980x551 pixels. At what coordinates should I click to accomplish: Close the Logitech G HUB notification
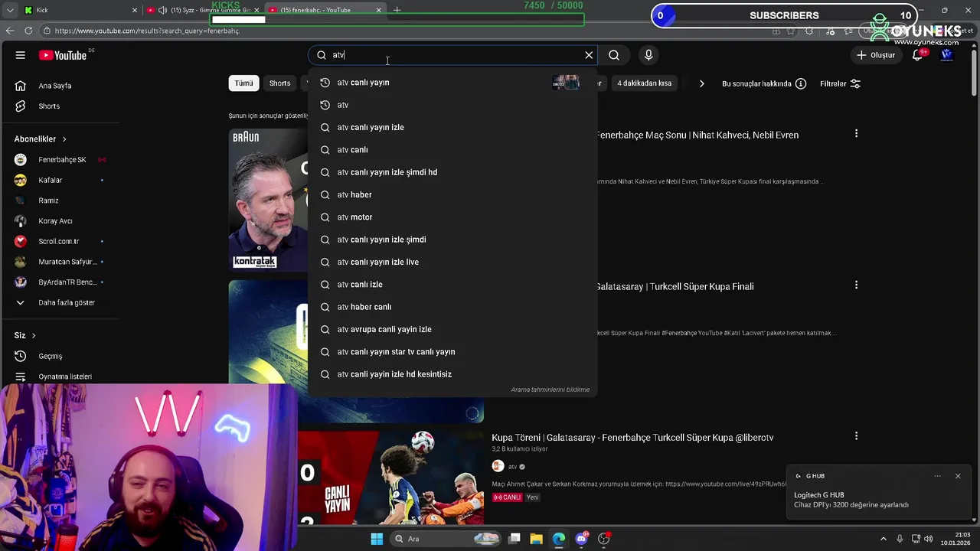957,476
